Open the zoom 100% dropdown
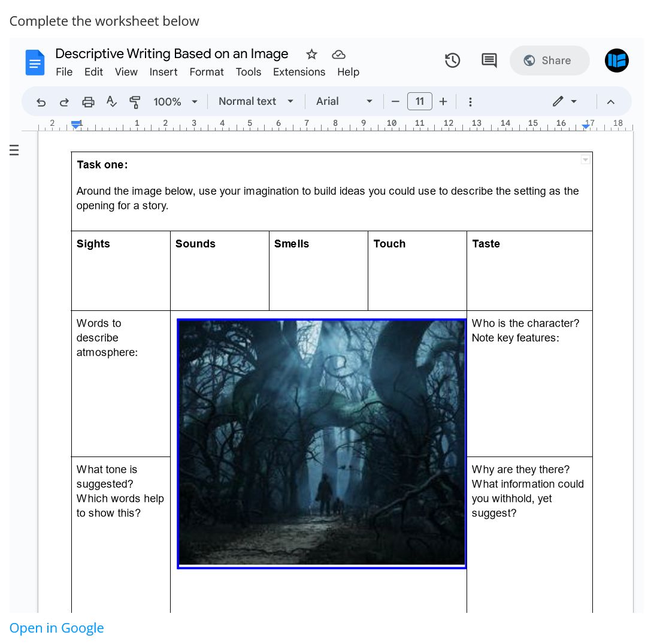Image resolution: width=651 pixels, height=644 pixels. click(x=175, y=102)
